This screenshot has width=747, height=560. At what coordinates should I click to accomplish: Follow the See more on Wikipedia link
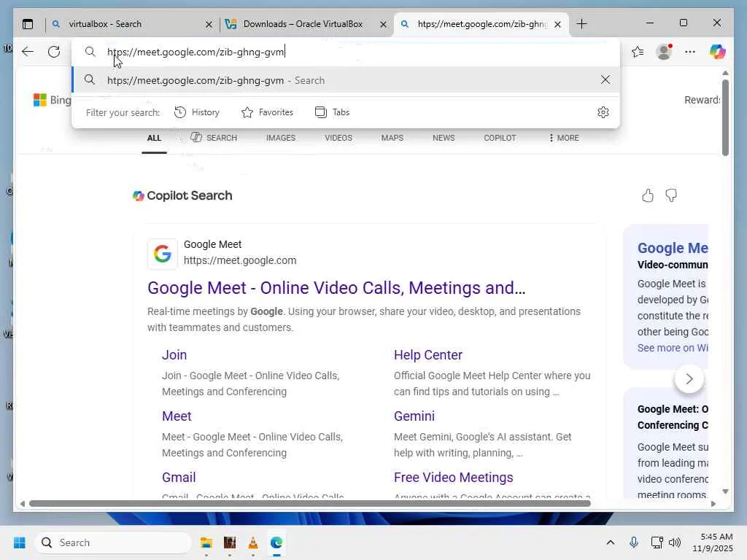[673, 348]
